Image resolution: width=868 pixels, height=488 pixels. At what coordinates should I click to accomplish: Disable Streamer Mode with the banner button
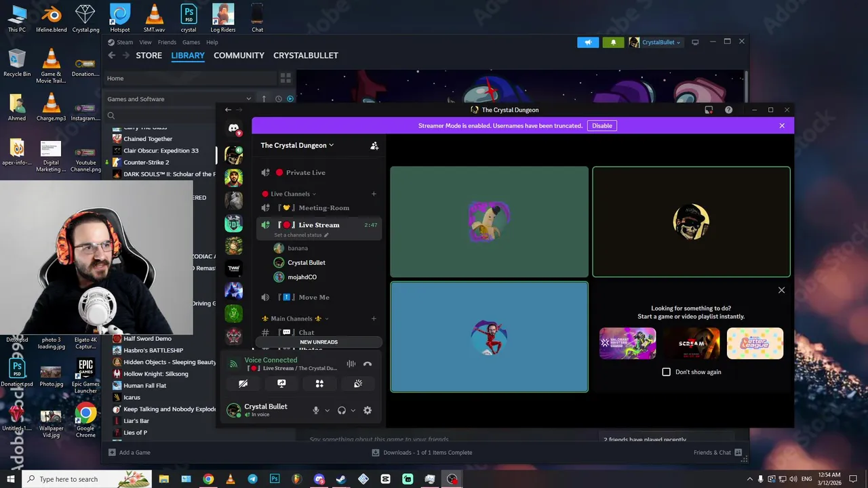tap(601, 125)
